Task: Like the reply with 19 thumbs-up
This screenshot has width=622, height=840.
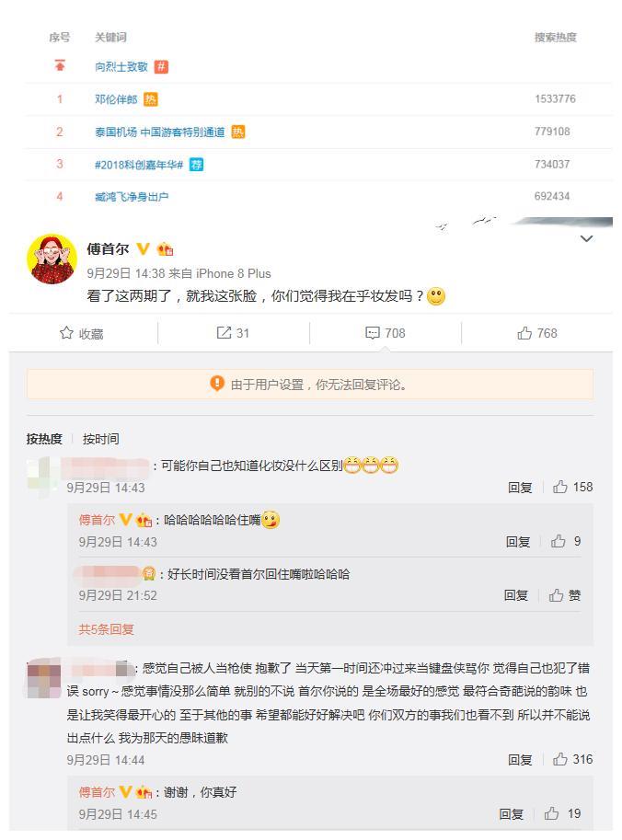Action: (551, 813)
